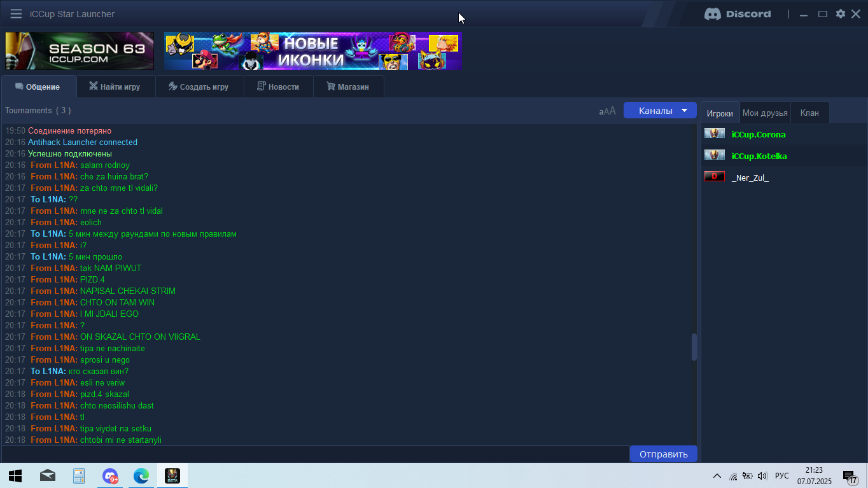
Task: Click the Отправить send button
Action: (663, 454)
